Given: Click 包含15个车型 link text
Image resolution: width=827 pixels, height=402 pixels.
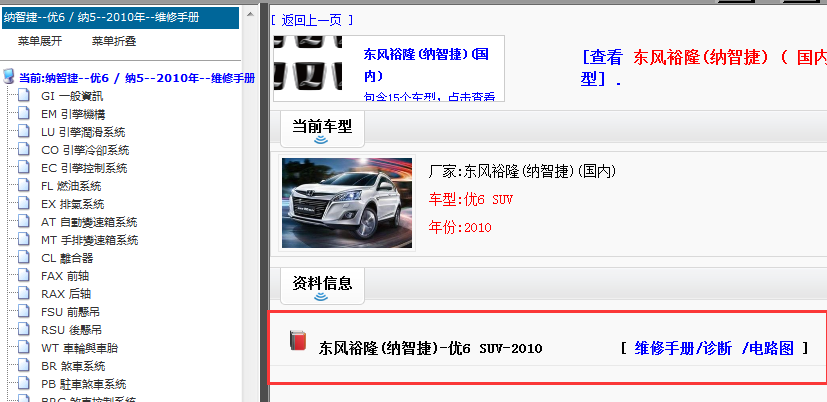Looking at the screenshot, I should click(x=429, y=97).
